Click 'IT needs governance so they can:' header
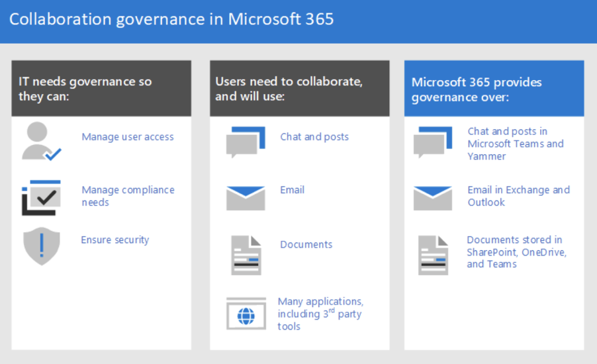 (x=101, y=88)
